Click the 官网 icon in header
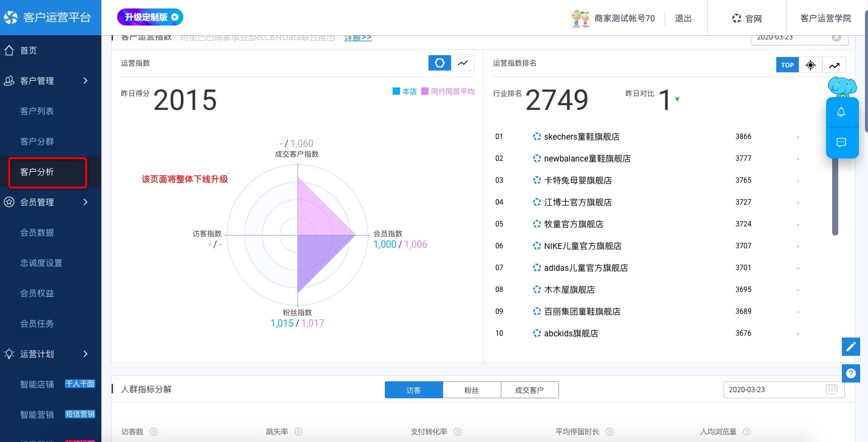Viewport: 868px width, 442px height. pyautogui.click(x=736, y=18)
